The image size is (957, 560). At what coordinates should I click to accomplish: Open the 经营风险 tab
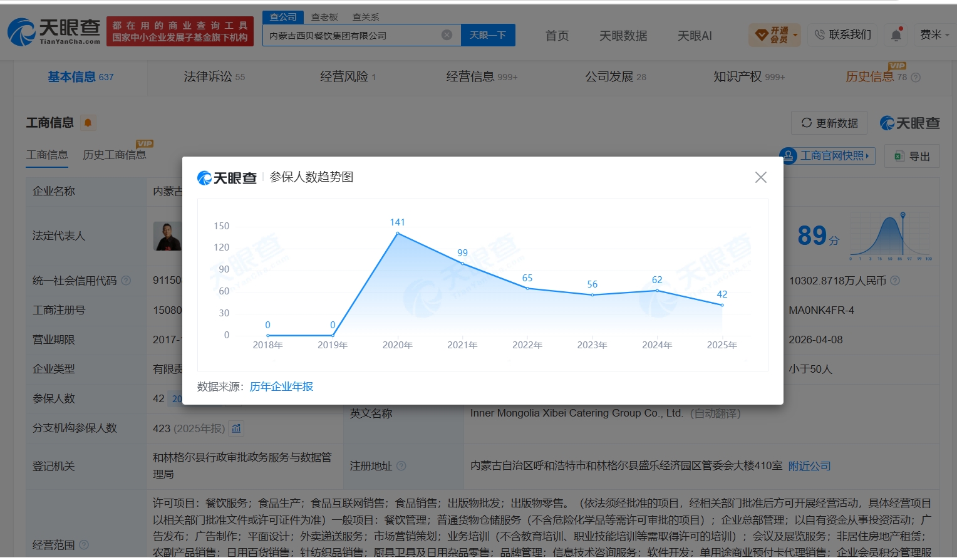348,77
